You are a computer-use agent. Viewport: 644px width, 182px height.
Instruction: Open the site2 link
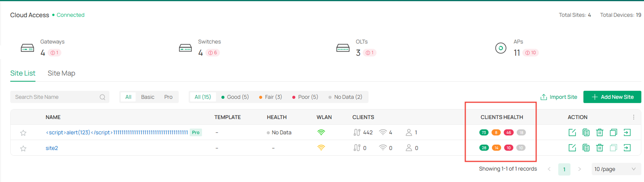(x=52, y=148)
